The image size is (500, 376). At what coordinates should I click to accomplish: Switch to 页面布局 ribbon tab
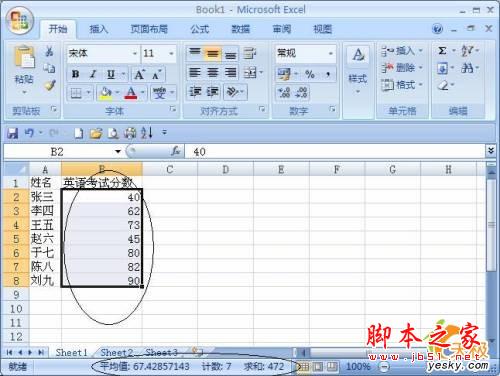[149, 29]
